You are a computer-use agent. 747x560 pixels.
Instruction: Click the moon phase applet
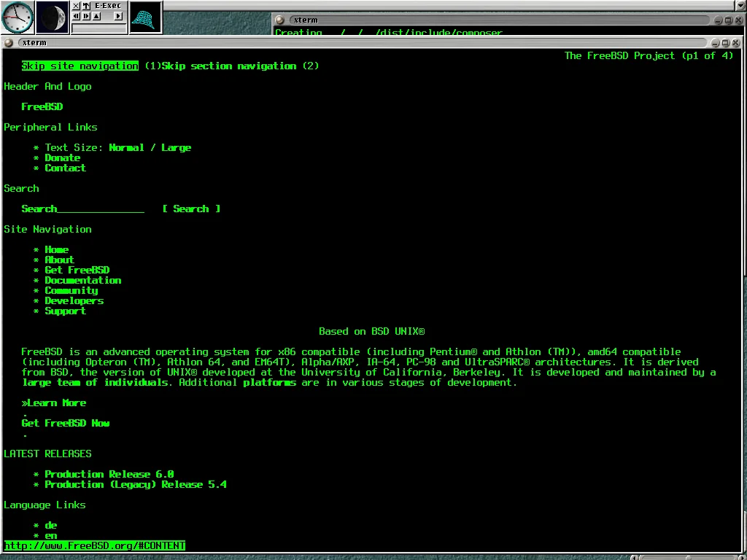point(53,17)
